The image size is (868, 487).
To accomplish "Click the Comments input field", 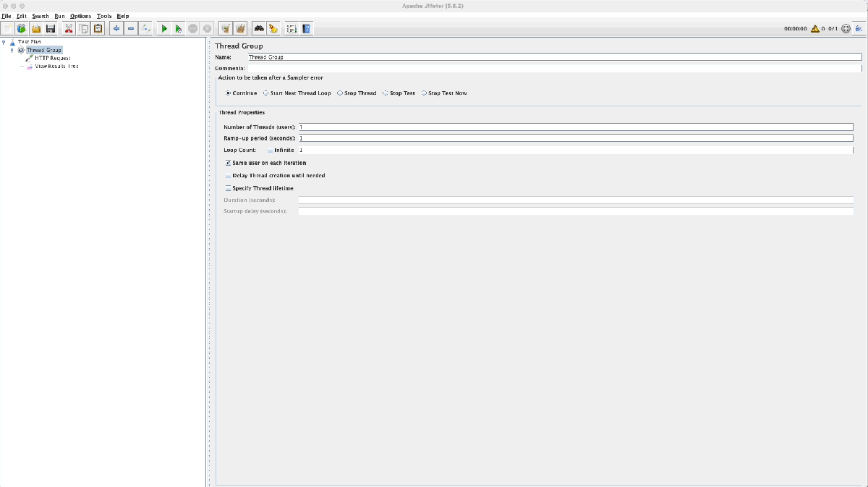I will tap(554, 68).
